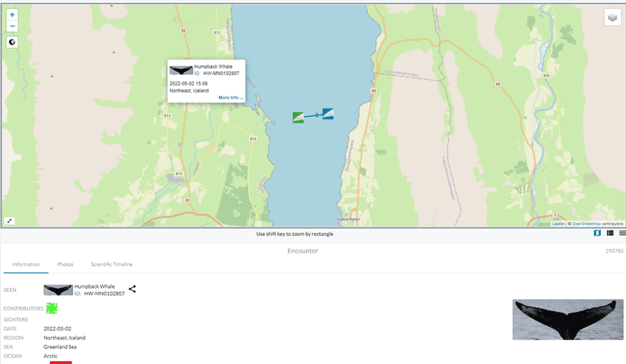Zoom out on the map
Image resolution: width=626 pixels, height=364 pixels.
12,26
